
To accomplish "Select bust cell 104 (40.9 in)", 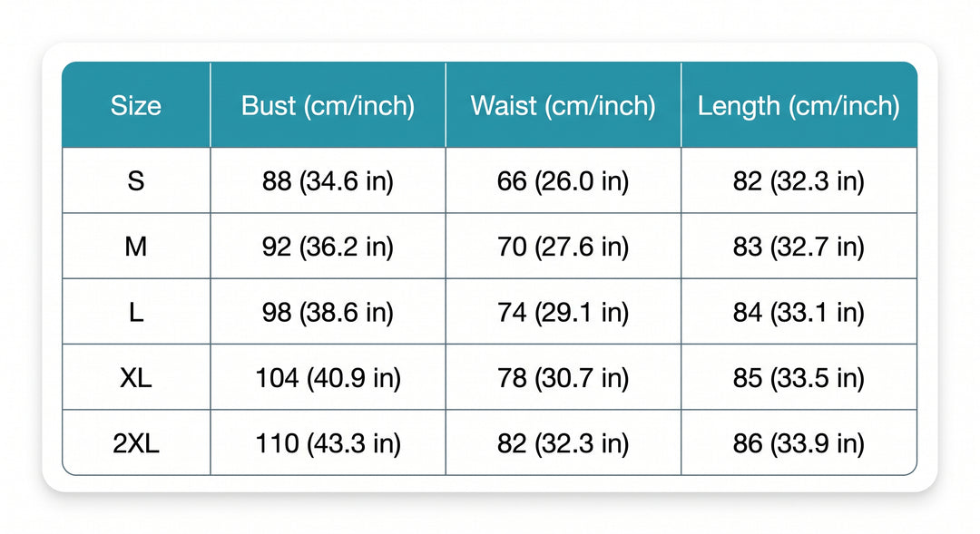I will point(328,377).
